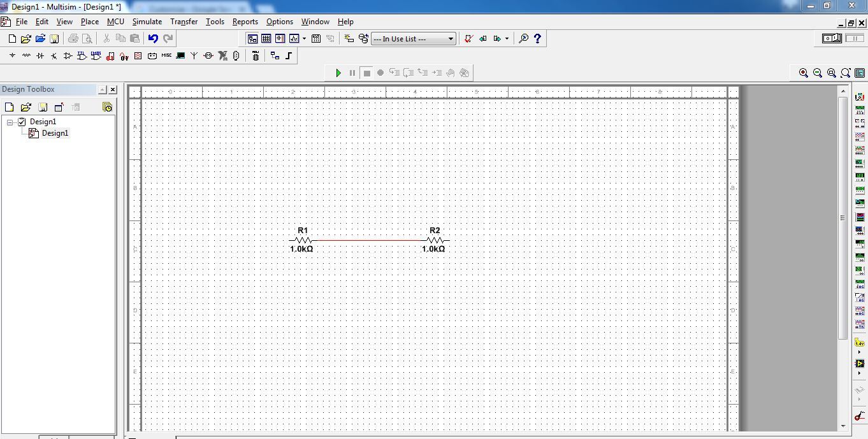The width and height of the screenshot is (868, 439).
Task: Uncheck the Design1 checkbox in Design Toolbox
Action: click(x=22, y=121)
